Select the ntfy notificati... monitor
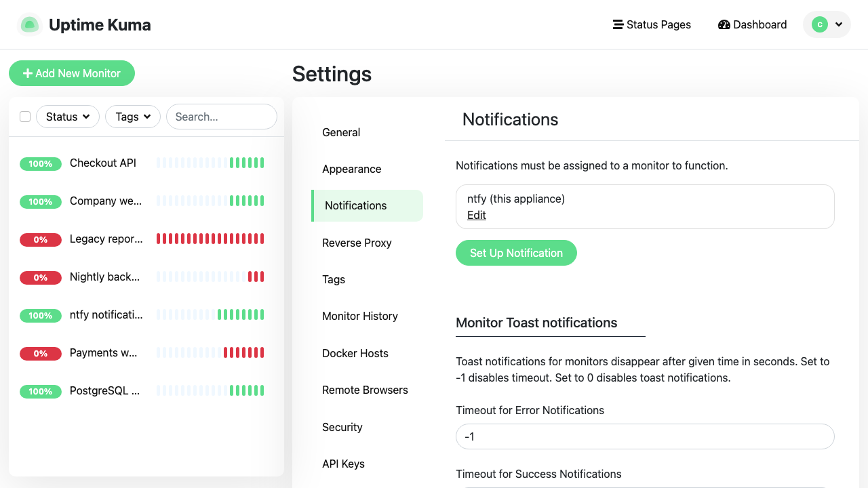The height and width of the screenshot is (488, 868). (146, 314)
